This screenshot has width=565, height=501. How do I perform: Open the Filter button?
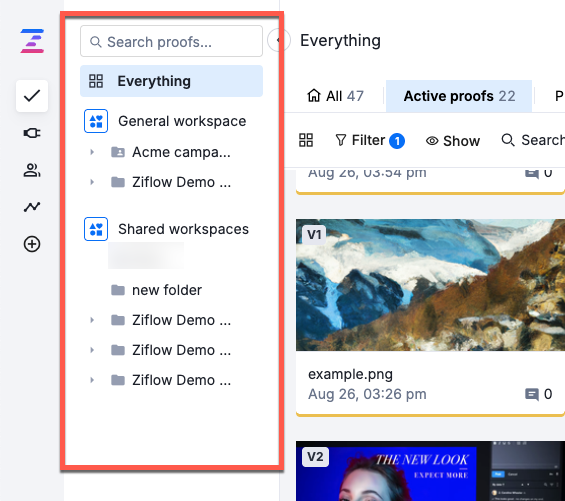pos(370,140)
